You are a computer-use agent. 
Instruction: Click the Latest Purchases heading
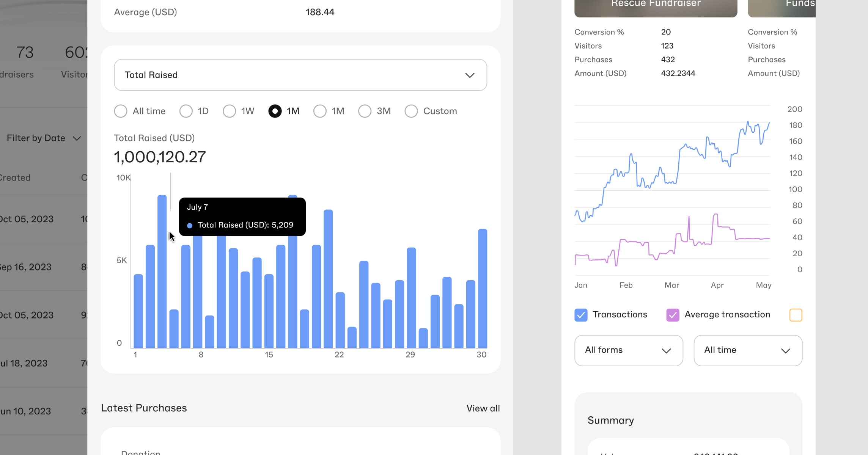[144, 408]
